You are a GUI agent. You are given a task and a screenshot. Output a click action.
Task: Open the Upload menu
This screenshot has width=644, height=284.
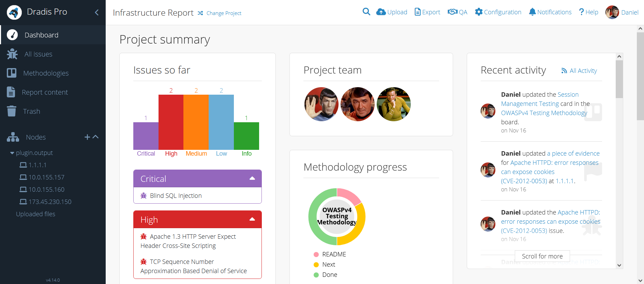tap(392, 12)
